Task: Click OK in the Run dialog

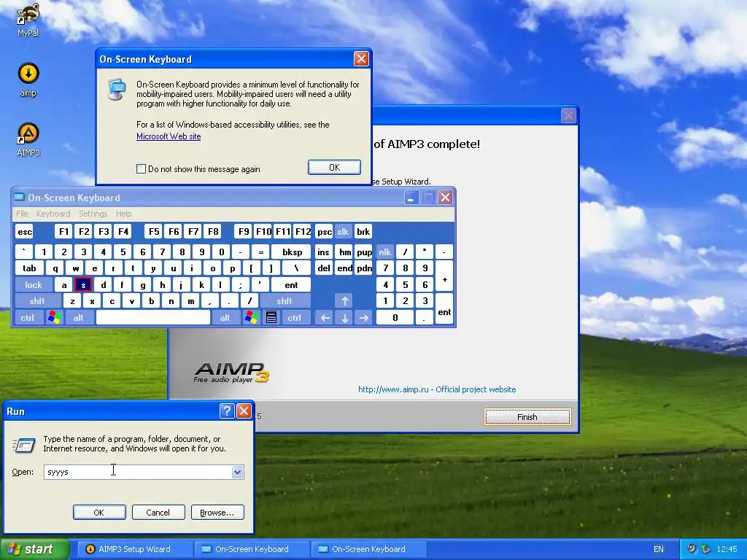Action: click(x=99, y=513)
